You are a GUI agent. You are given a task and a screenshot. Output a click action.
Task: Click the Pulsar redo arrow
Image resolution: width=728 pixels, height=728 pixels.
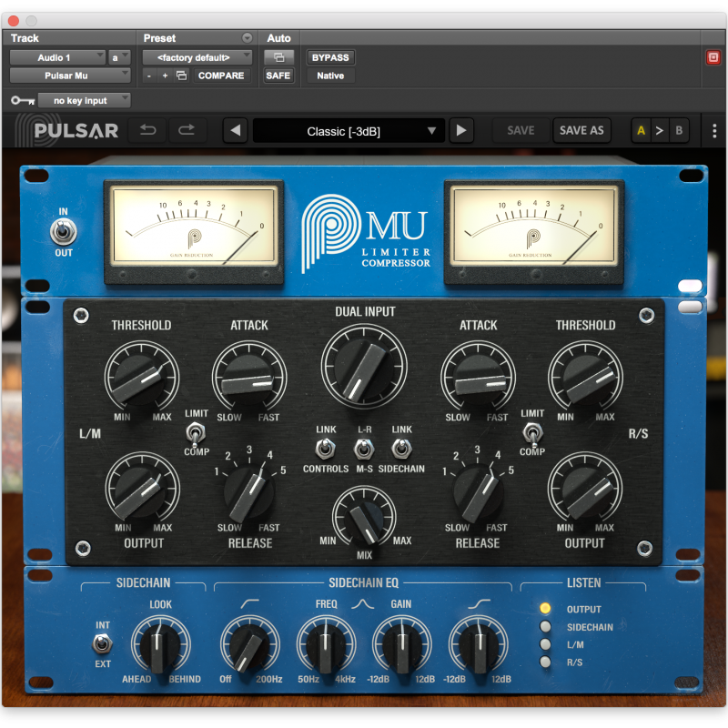click(x=187, y=130)
